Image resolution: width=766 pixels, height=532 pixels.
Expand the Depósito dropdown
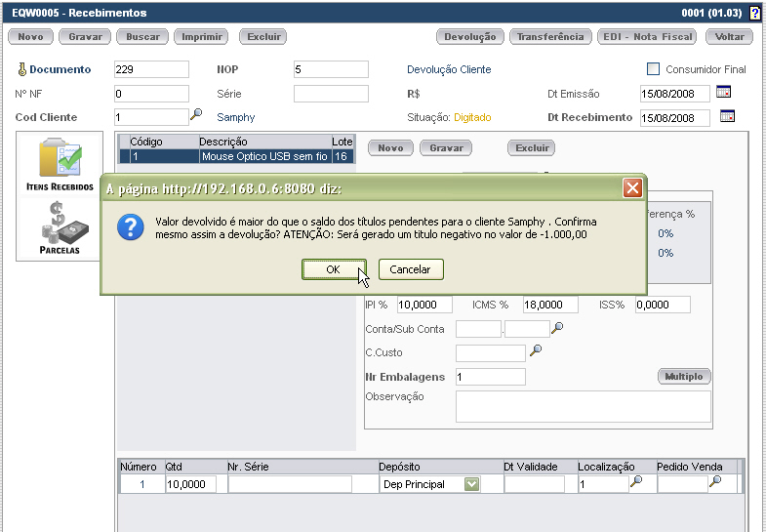point(471,484)
